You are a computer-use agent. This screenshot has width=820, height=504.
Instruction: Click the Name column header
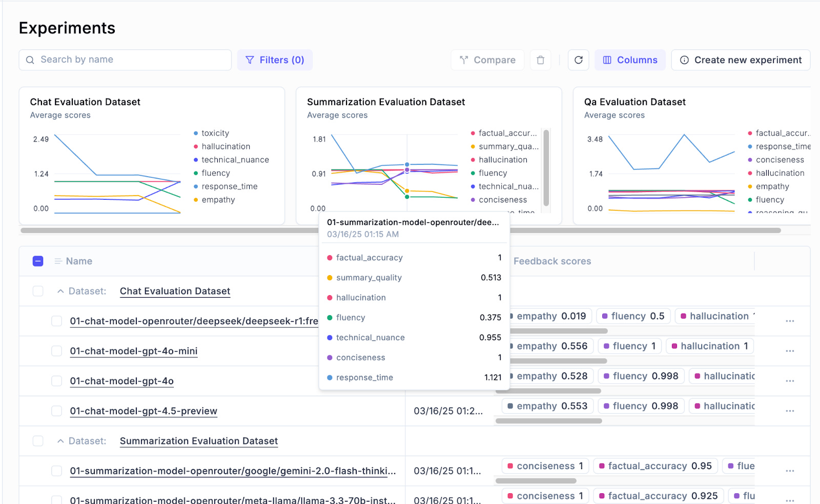pyautogui.click(x=79, y=261)
